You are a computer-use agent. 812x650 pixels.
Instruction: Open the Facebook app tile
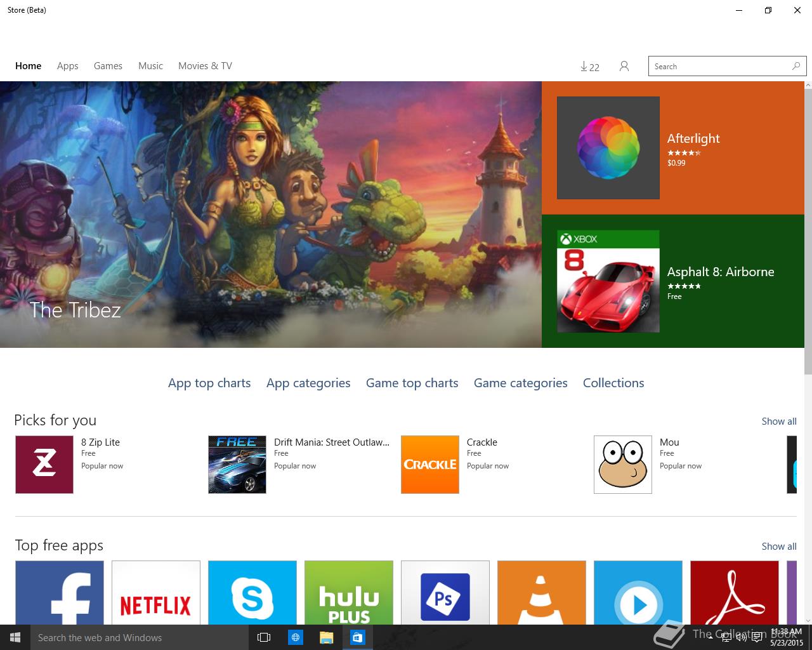[60, 592]
